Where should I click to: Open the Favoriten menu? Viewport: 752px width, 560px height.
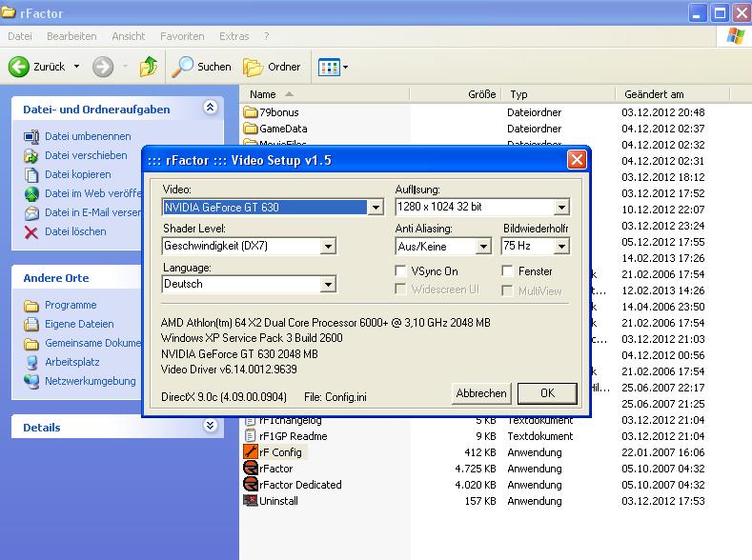click(x=182, y=36)
